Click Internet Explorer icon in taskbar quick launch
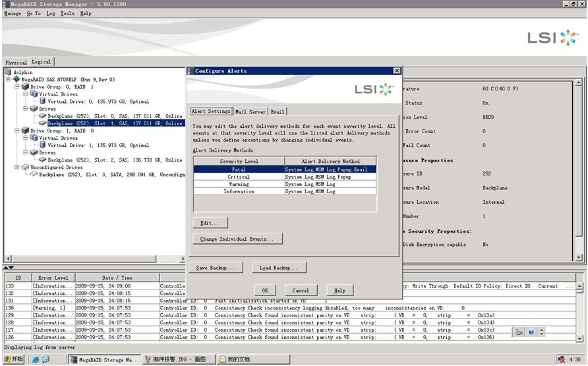 tap(36, 359)
